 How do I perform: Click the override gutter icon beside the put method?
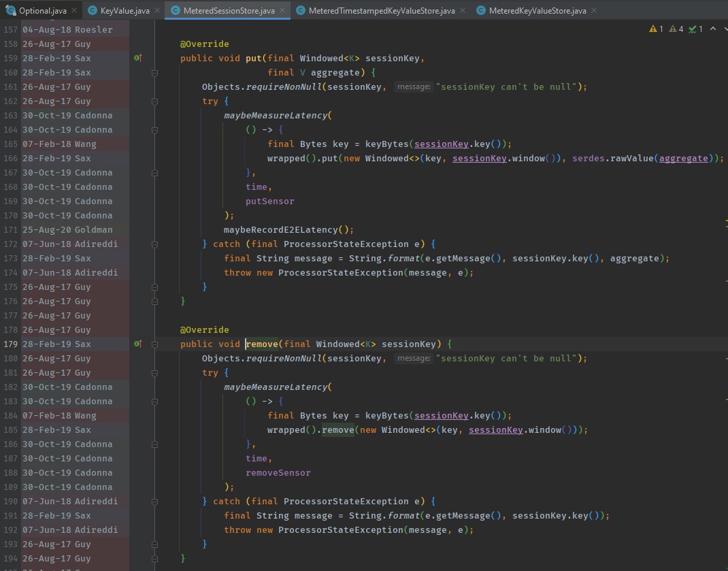click(x=138, y=58)
